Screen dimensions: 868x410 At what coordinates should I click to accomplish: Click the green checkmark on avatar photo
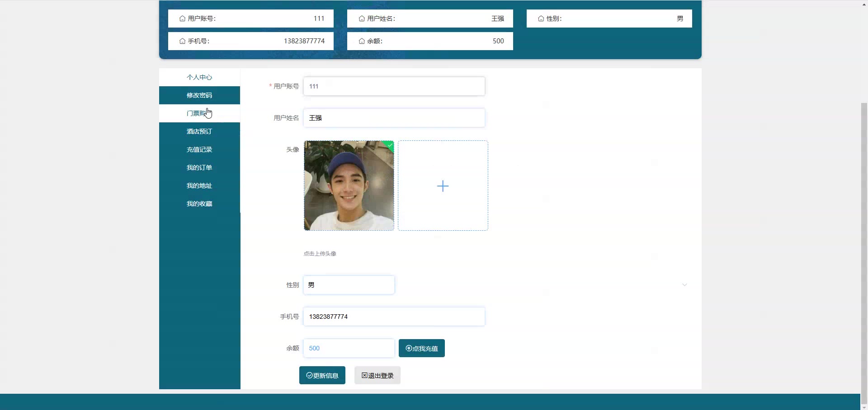[390, 144]
